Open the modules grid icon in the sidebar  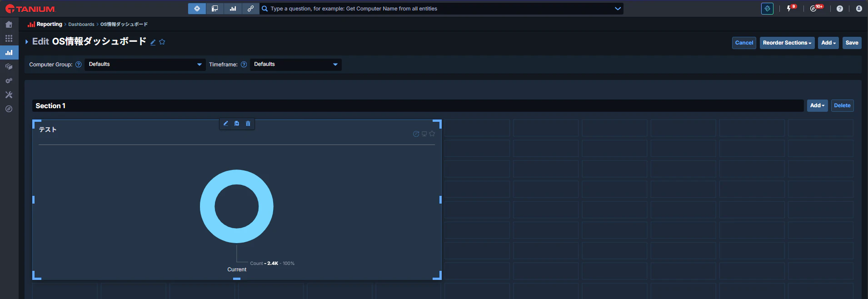9,39
